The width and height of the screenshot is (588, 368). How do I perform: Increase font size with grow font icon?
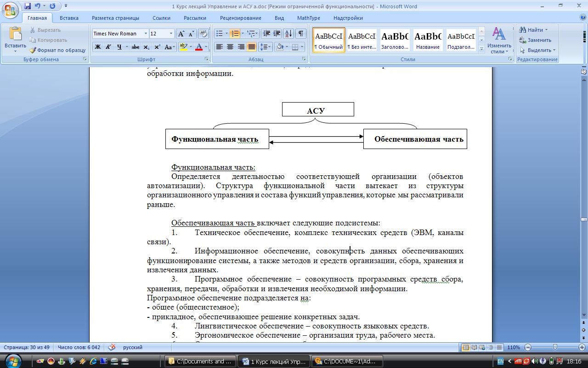pyautogui.click(x=181, y=34)
